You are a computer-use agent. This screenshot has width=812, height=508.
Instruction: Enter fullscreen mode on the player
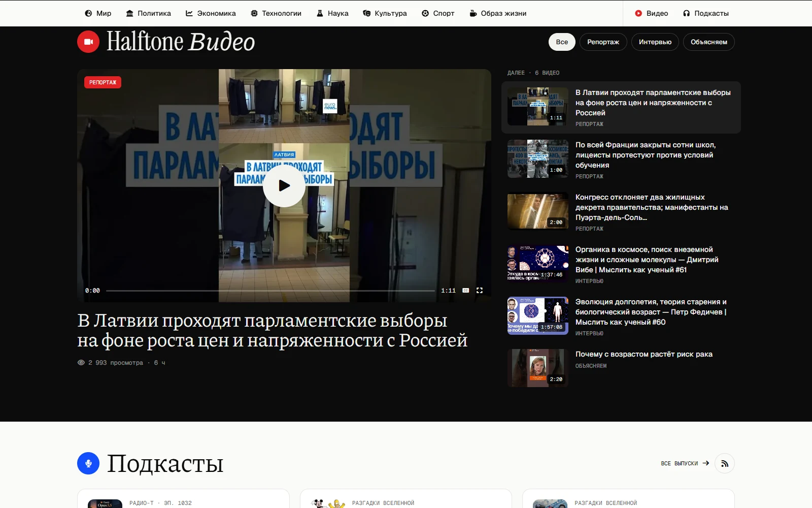tap(480, 291)
